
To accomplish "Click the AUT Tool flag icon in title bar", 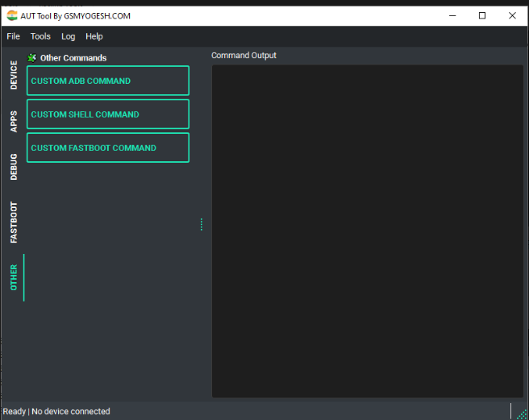I will pos(12,15).
